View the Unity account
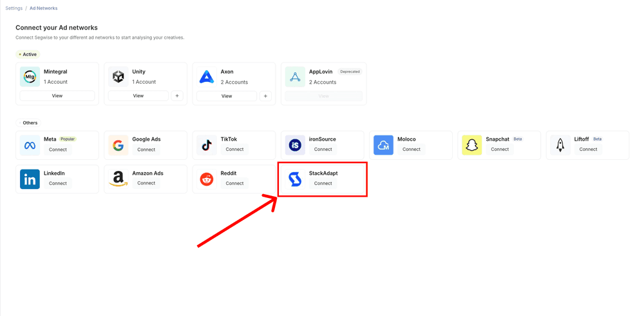 [138, 95]
